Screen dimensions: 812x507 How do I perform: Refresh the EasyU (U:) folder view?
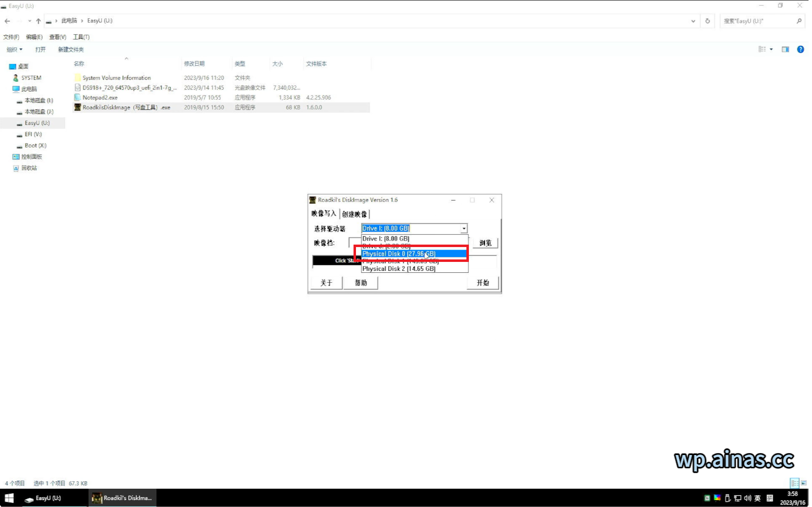pos(708,21)
